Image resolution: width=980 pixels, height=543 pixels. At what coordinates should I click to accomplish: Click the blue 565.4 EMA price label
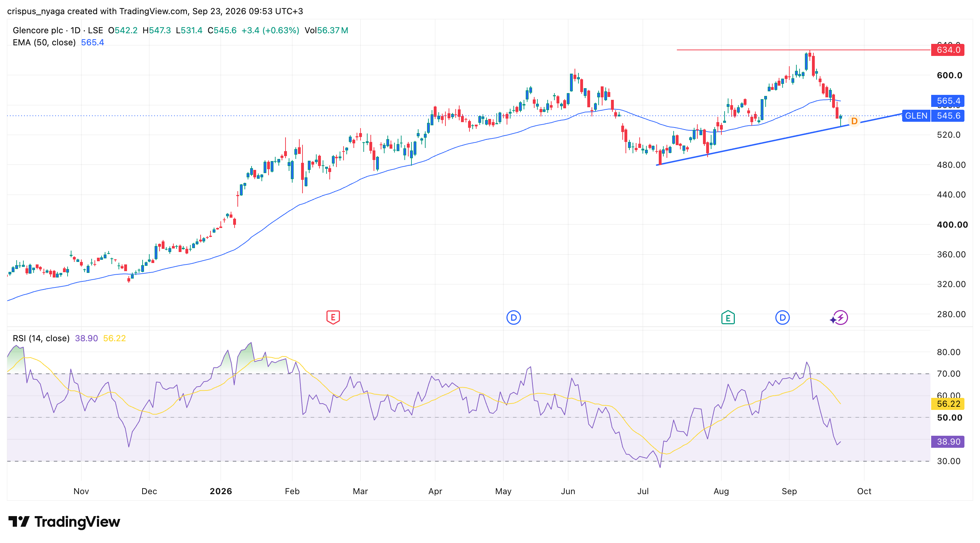click(x=947, y=101)
